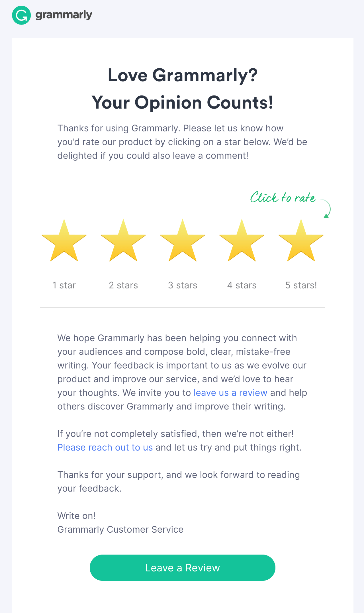The image size is (364, 613).
Task: Click the "4 stars" text label
Action: [x=242, y=285]
